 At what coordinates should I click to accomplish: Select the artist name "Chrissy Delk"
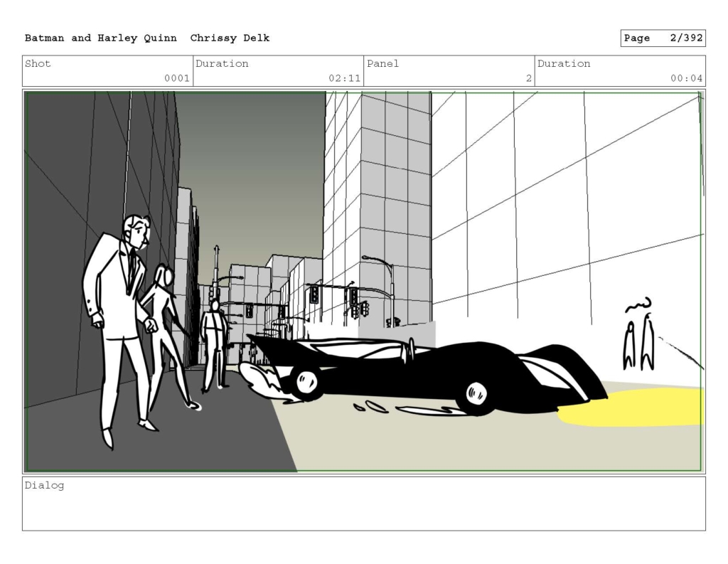(230, 38)
